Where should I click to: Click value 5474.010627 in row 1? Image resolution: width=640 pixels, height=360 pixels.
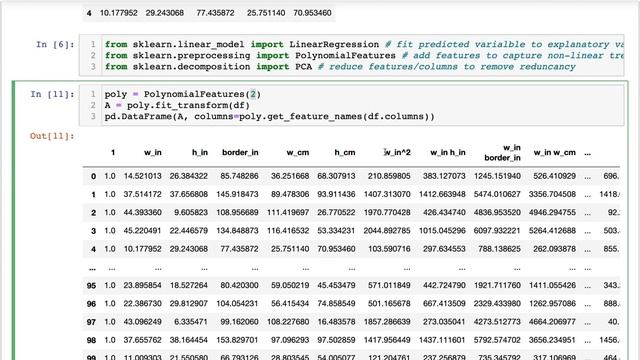pos(497,194)
